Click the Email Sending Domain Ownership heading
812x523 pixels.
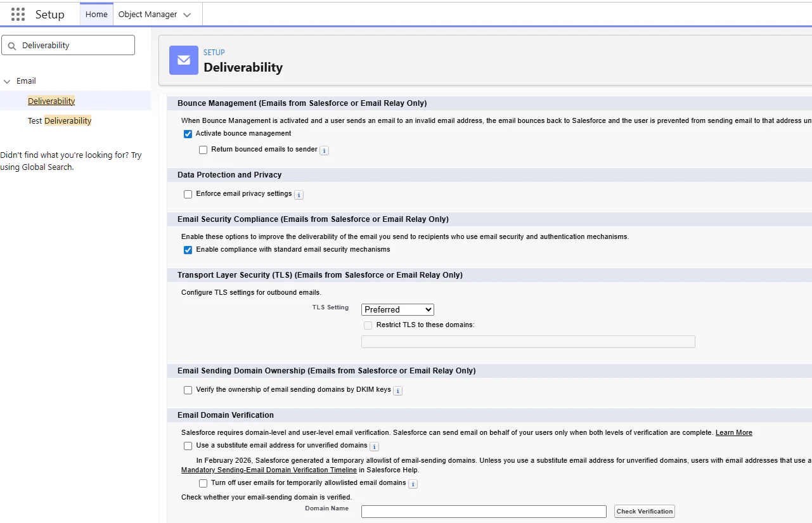326,371
